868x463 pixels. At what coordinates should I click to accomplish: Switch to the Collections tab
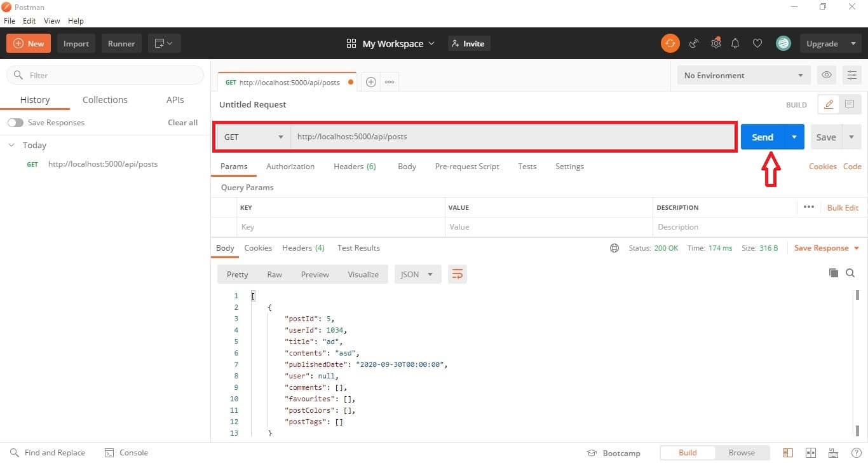tap(105, 100)
